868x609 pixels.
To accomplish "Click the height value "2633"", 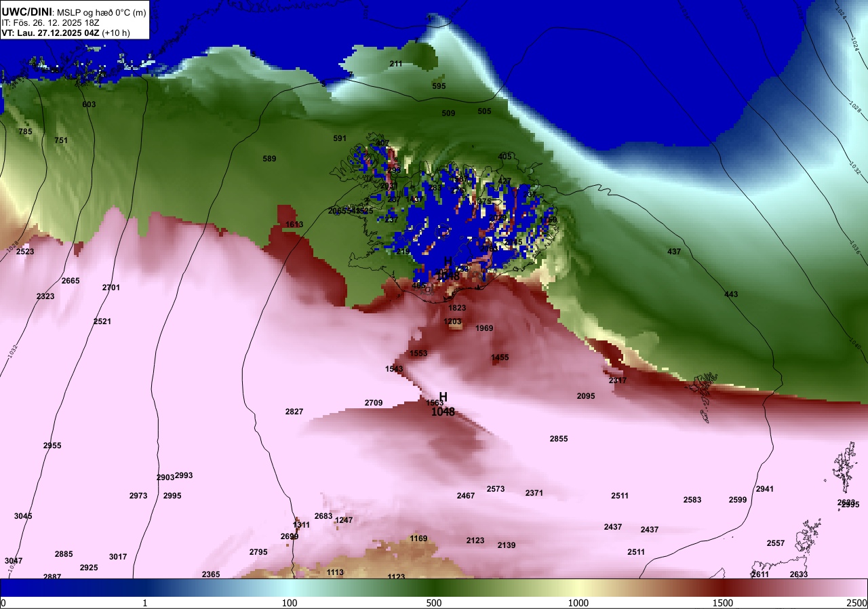I will click(x=799, y=574).
